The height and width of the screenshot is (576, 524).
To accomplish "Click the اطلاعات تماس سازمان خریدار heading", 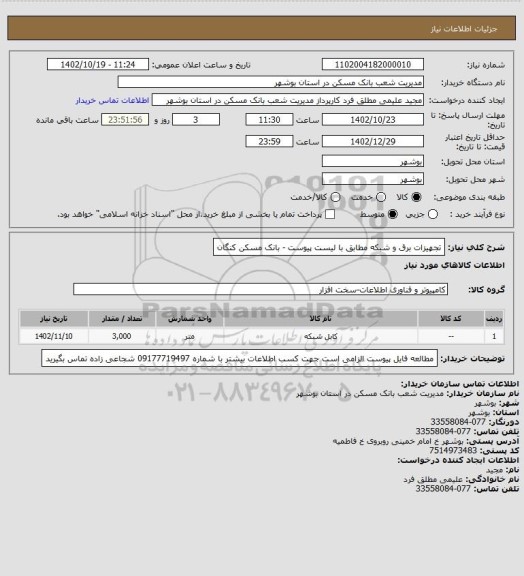I will coord(460,384).
